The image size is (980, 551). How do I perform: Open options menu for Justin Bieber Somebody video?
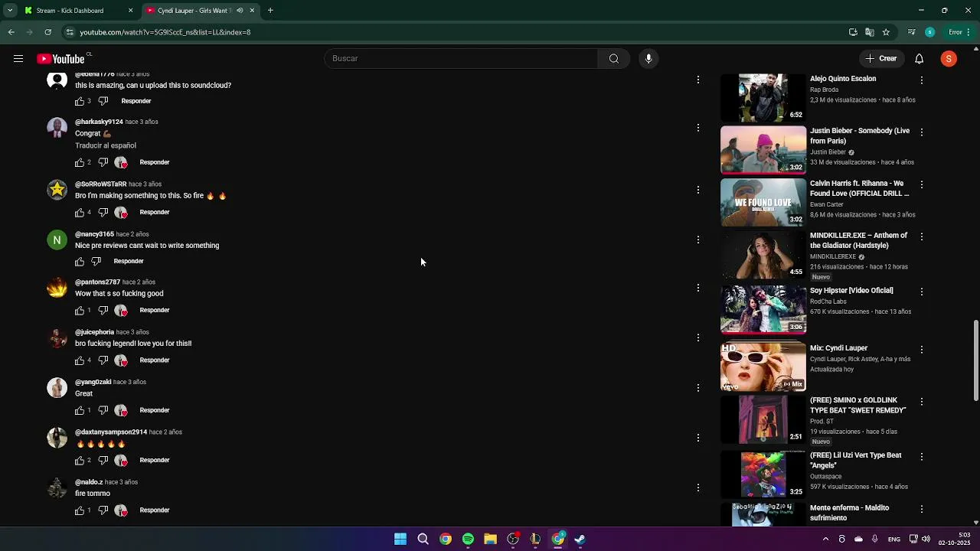(x=921, y=132)
